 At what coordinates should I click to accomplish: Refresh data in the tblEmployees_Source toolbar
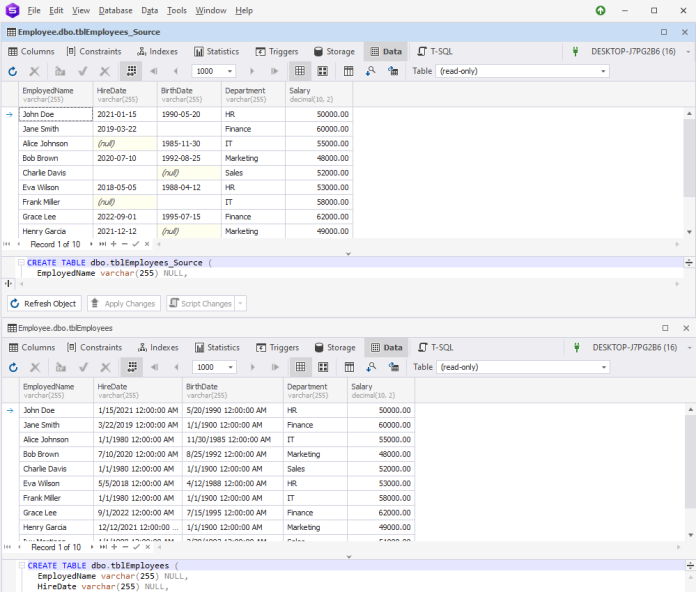pyautogui.click(x=13, y=71)
